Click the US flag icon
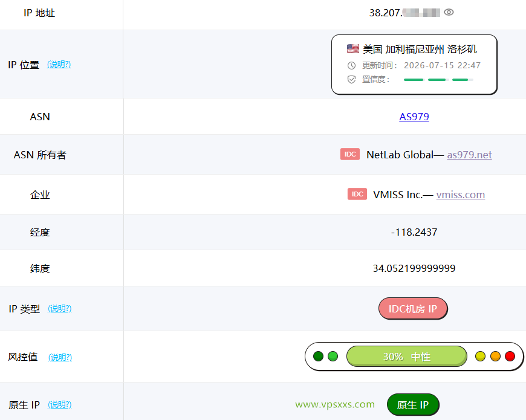Image resolution: width=526 pixels, height=420 pixels. 353,48
